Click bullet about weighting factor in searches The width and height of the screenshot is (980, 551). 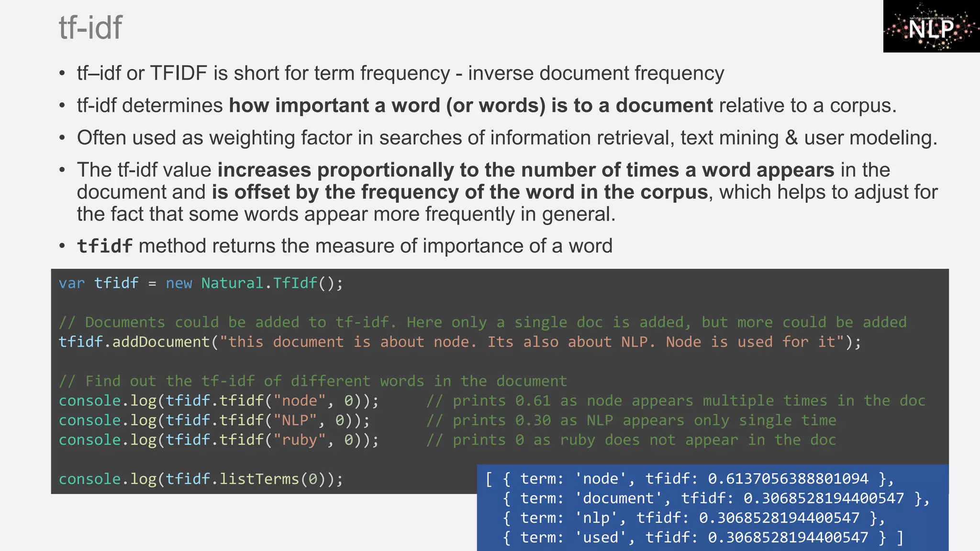[x=506, y=138]
